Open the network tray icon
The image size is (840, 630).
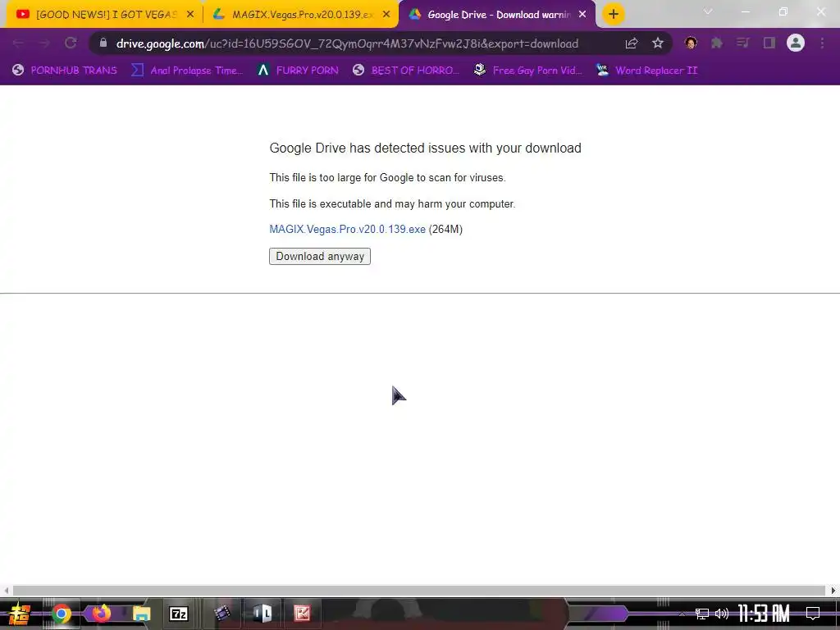click(x=702, y=614)
